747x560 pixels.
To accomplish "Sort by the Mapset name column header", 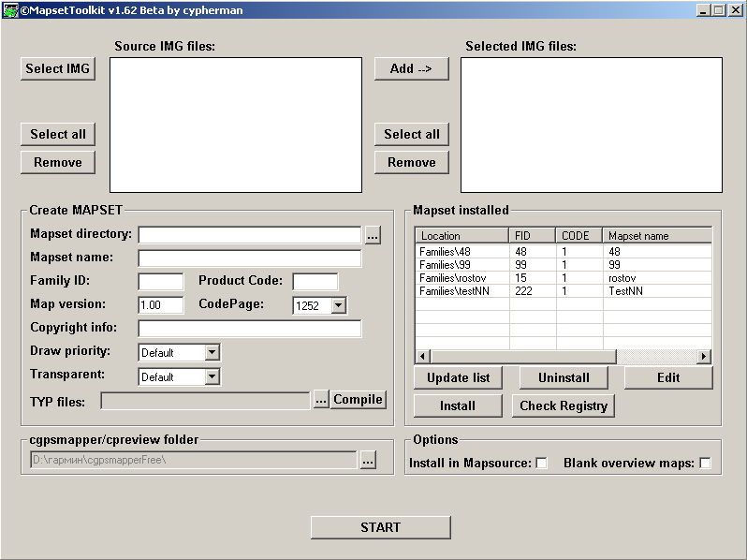I will pos(656,236).
